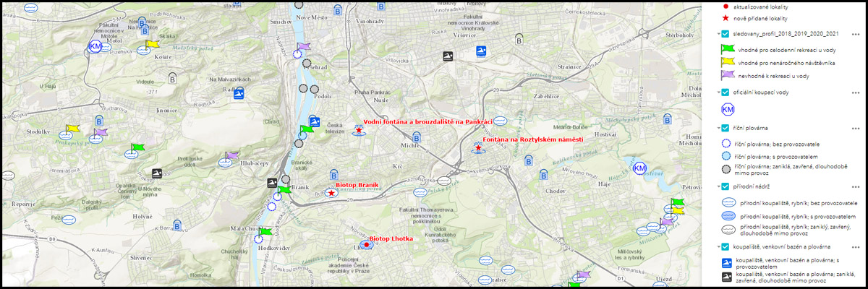Image resolution: width=868 pixels, height=289 pixels.
Task: Open options menu for oficiální koupací vody
Action: pos(855,92)
